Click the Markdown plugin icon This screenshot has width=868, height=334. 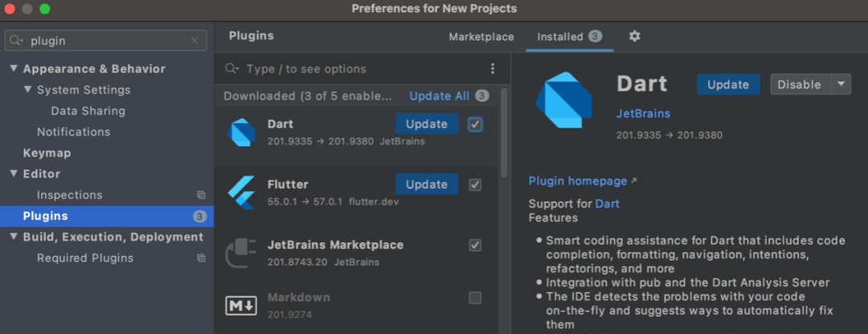(241, 305)
